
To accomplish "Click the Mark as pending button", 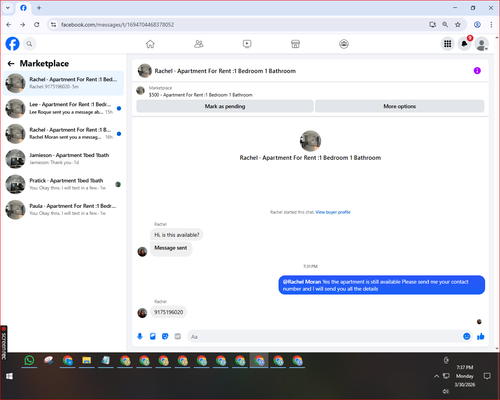I will 225,106.
